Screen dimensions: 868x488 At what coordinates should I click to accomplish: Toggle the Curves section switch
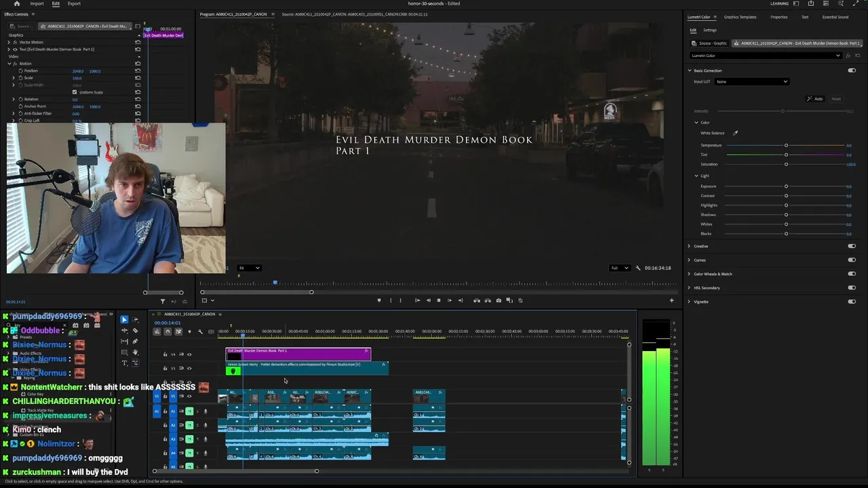[x=852, y=260]
